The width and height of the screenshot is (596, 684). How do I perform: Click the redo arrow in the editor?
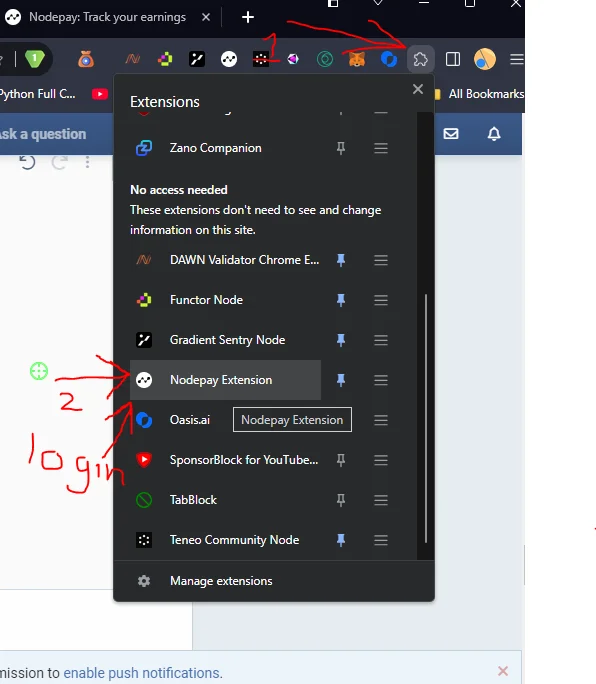click(59, 162)
